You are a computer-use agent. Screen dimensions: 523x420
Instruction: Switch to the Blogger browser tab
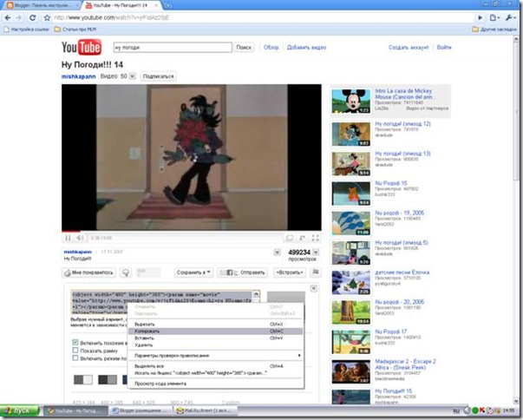[x=42, y=5]
